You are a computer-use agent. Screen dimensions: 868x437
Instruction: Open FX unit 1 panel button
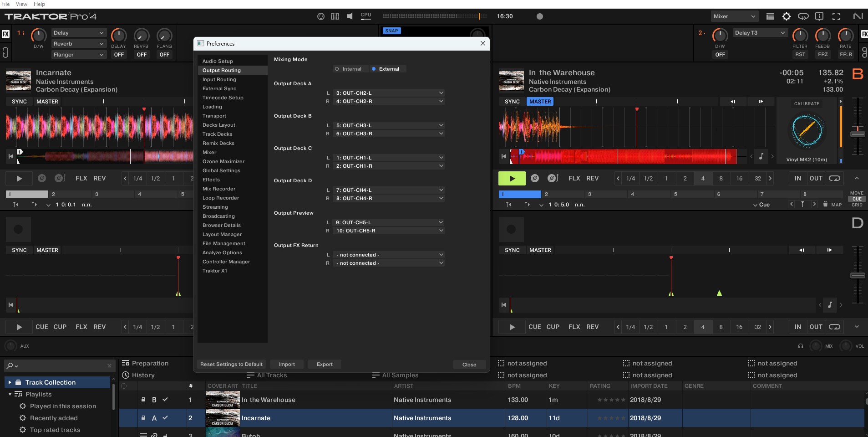pos(5,34)
